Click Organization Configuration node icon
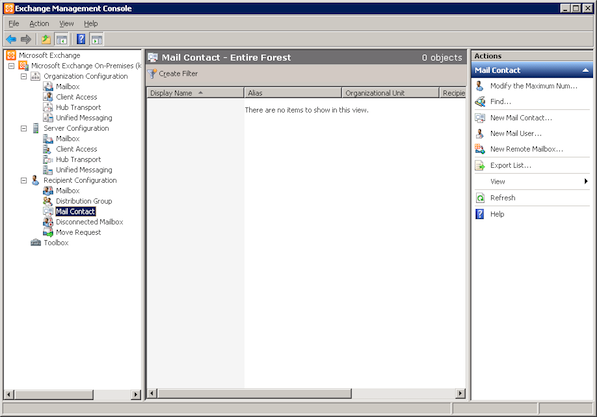Screen dimensions: 597x417 pyautogui.click(x=35, y=76)
